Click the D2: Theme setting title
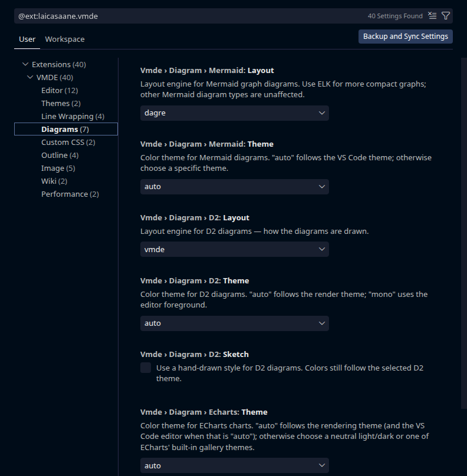This screenshot has width=467, height=476. click(195, 281)
